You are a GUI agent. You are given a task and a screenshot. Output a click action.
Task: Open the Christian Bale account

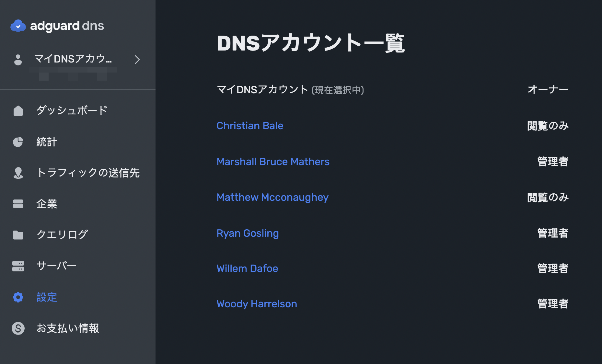(249, 126)
